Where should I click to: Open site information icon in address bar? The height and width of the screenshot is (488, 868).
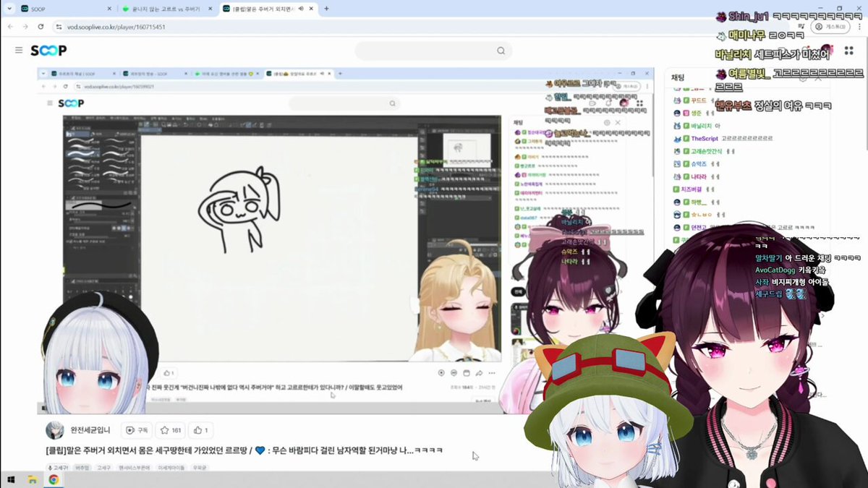[60, 27]
